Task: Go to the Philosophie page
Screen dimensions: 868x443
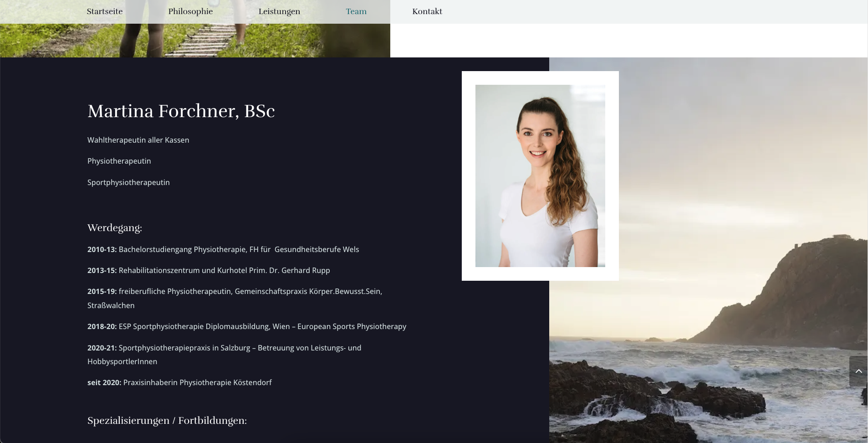Action: tap(190, 11)
